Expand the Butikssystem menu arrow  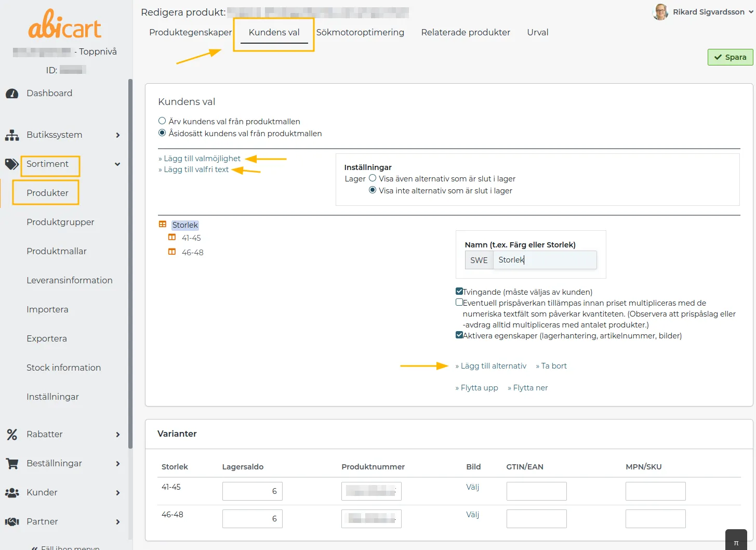pyautogui.click(x=118, y=135)
